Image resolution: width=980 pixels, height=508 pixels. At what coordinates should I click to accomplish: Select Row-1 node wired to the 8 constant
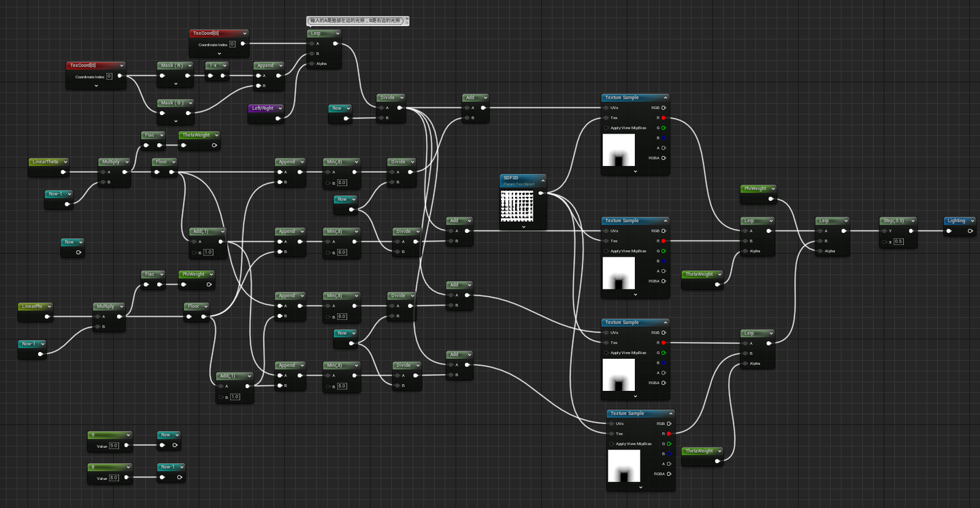171,472
